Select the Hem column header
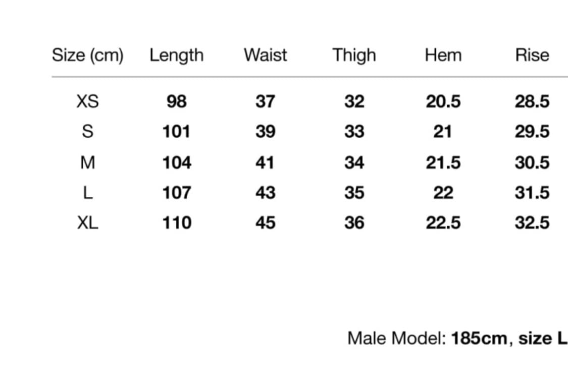568x392 pixels. tap(443, 55)
